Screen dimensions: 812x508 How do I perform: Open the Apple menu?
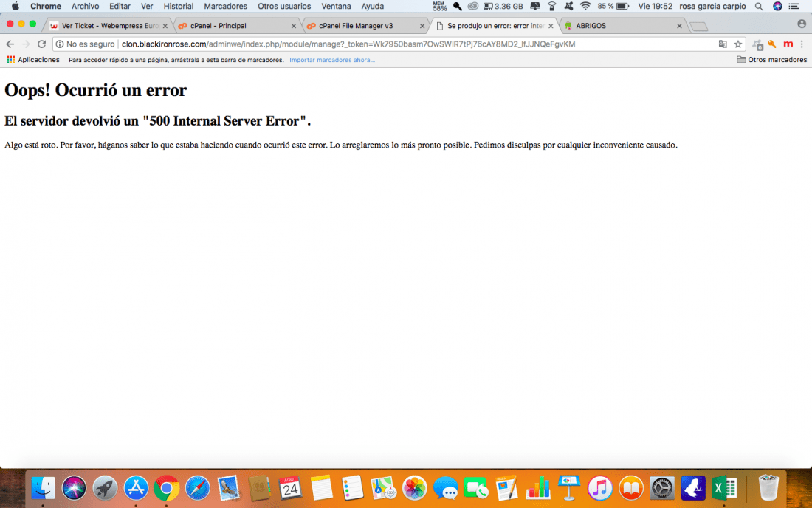tap(16, 6)
